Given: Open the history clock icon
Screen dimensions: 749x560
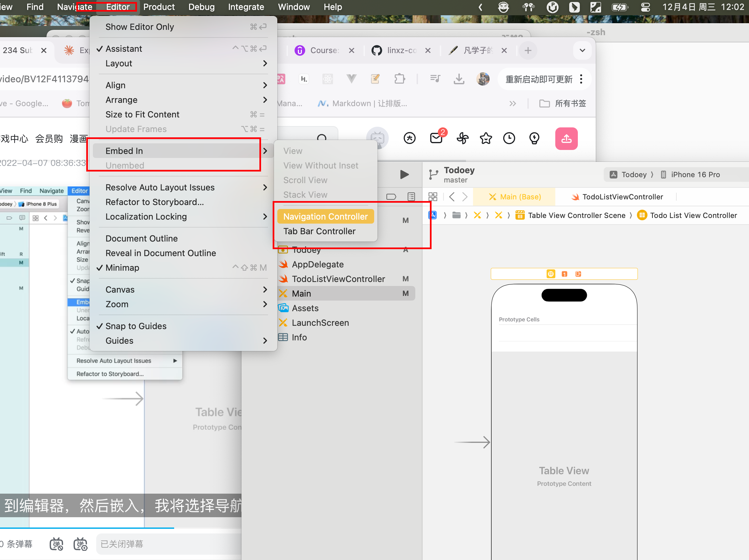Looking at the screenshot, I should pyautogui.click(x=509, y=138).
